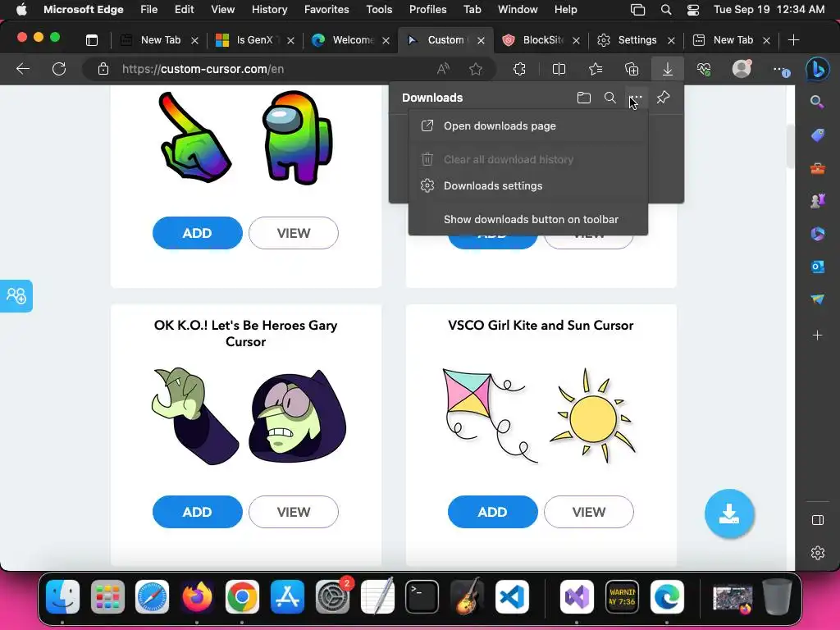Image resolution: width=840 pixels, height=630 pixels.
Task: Click the light-blue users widget at page's left edge
Action: (16, 295)
